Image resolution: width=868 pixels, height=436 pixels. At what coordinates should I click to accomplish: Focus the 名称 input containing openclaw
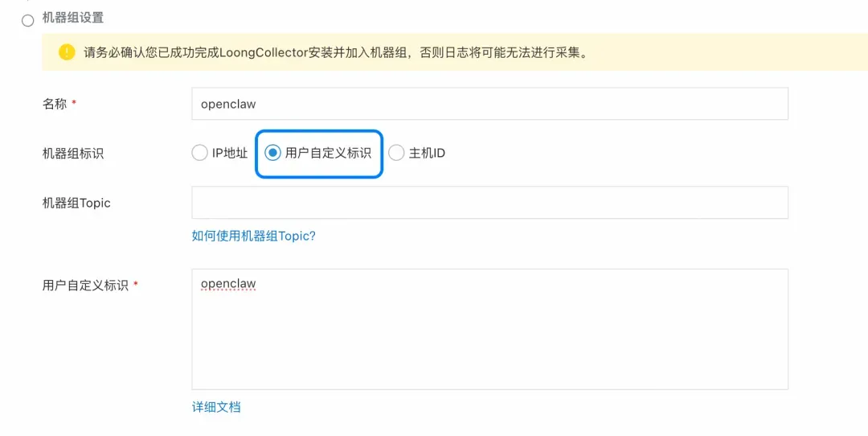(489, 104)
